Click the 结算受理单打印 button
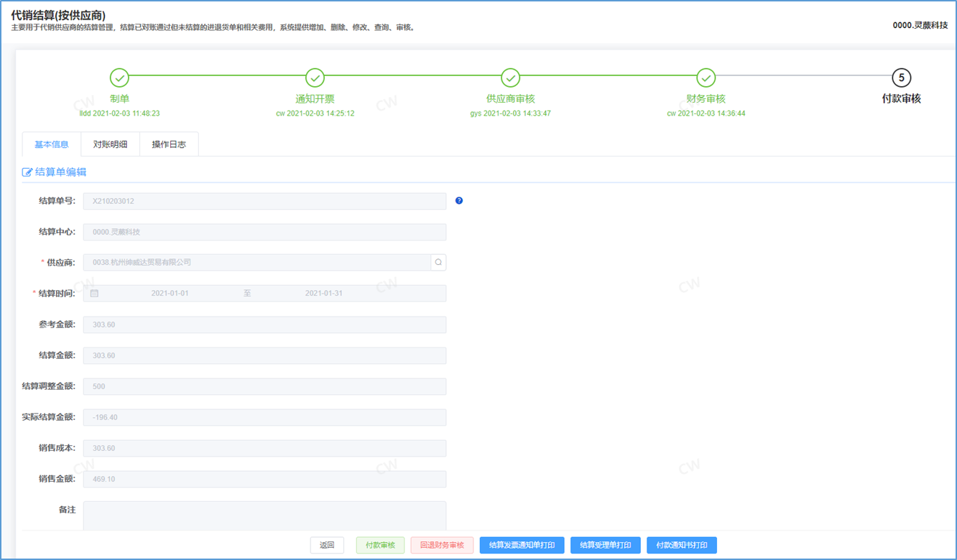The height and width of the screenshot is (560, 957). [606, 545]
